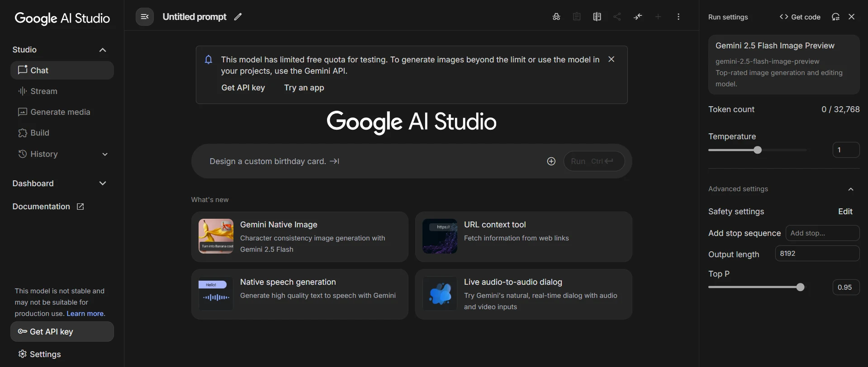Viewport: 868px width, 367px height.
Task: Click the Run button
Action: click(x=594, y=161)
